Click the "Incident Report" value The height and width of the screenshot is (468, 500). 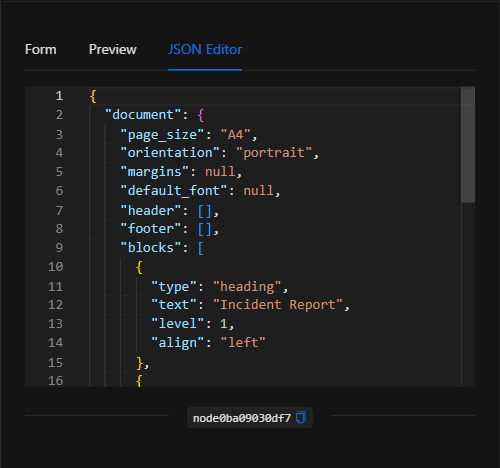(x=278, y=305)
